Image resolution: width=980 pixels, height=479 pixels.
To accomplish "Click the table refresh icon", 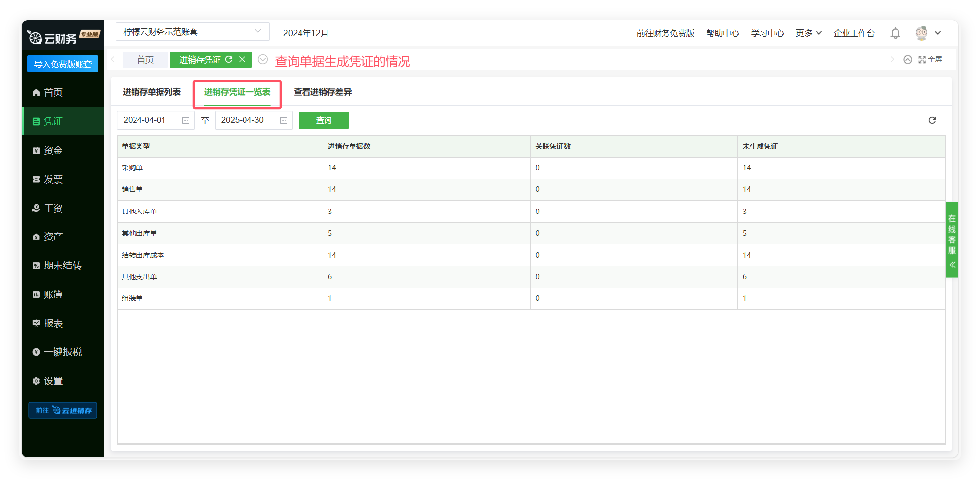I will pos(932,120).
